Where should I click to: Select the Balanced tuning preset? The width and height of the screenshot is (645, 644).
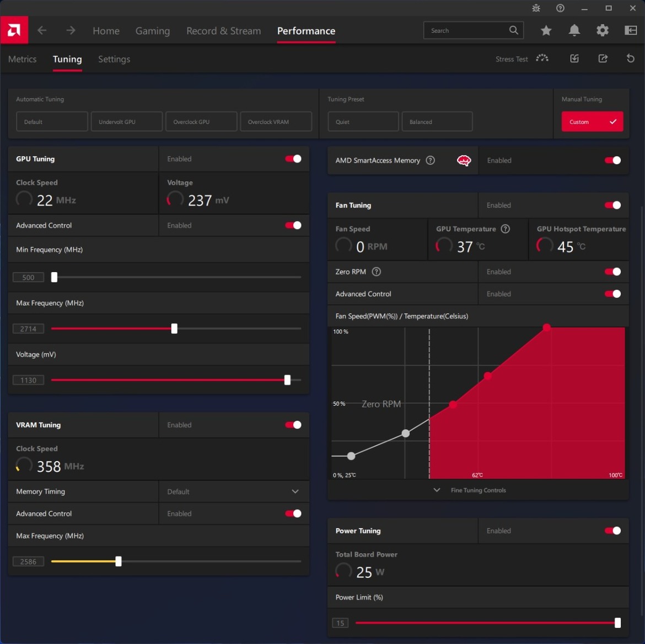coord(437,122)
